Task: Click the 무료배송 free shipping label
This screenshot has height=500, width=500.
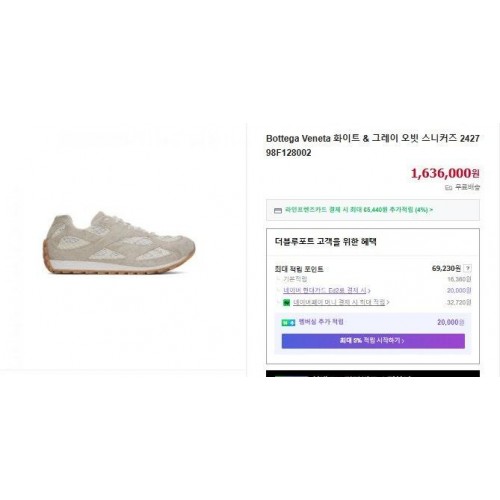Action: [x=467, y=187]
